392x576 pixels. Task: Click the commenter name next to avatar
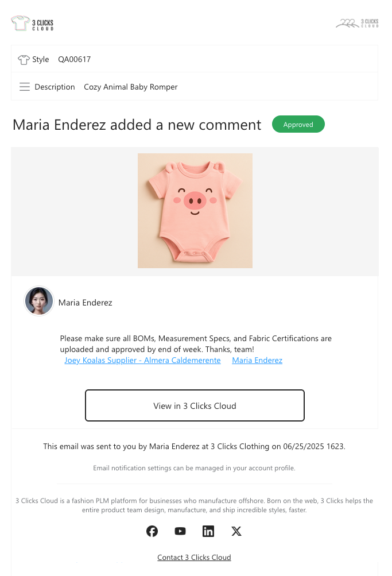pyautogui.click(x=86, y=302)
